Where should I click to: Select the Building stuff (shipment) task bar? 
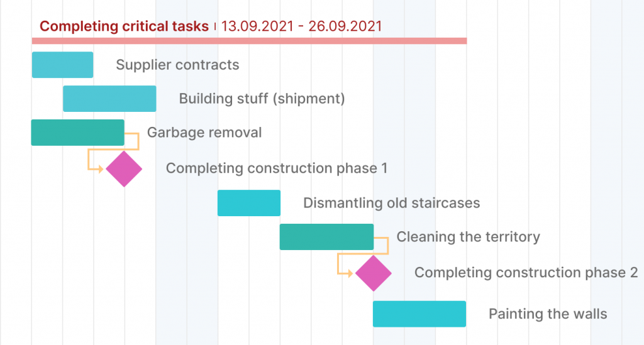(x=109, y=99)
